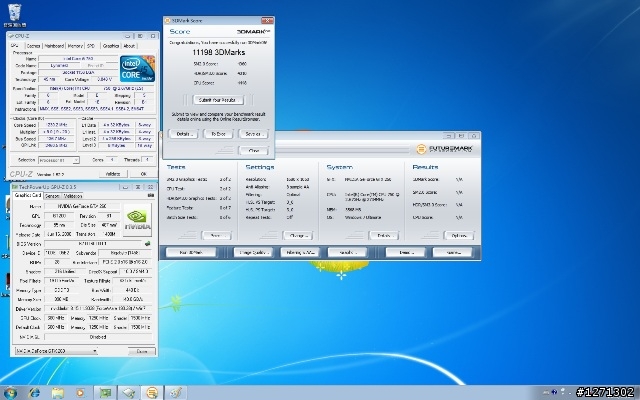The width and height of the screenshot is (640, 400).
Task: Click Submit Your Results in 3DMark Score
Action: point(218,100)
